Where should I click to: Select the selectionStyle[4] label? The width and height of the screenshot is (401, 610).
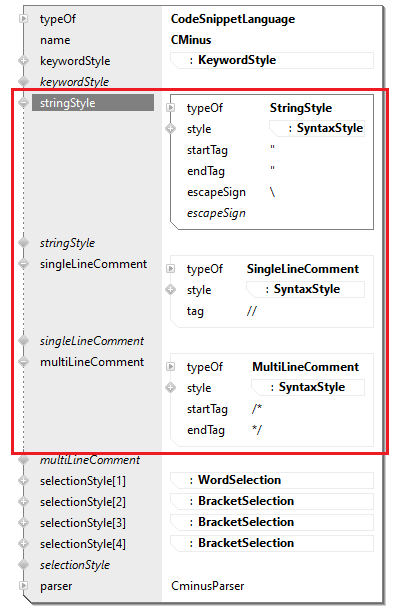tap(83, 544)
